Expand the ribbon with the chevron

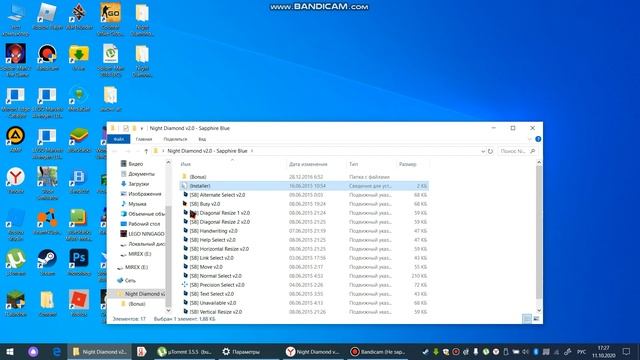pos(529,139)
